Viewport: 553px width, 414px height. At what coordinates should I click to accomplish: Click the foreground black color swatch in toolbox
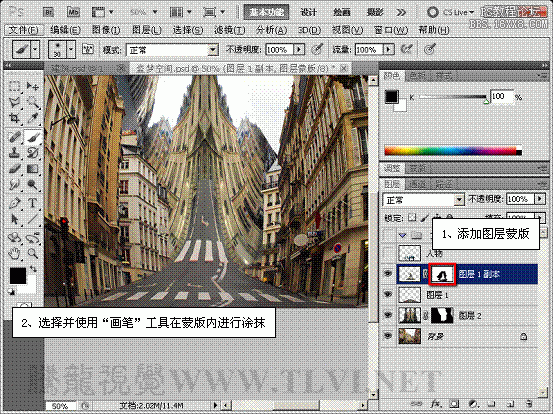click(x=17, y=275)
